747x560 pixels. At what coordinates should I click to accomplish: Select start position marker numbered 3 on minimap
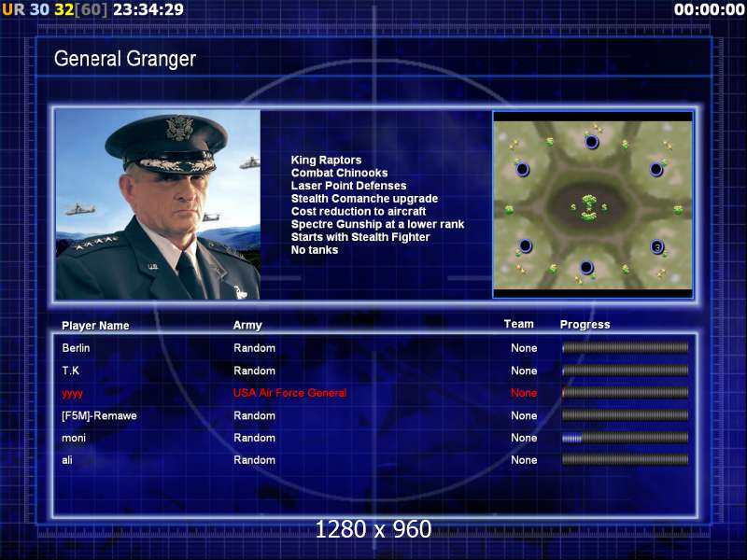tap(657, 246)
